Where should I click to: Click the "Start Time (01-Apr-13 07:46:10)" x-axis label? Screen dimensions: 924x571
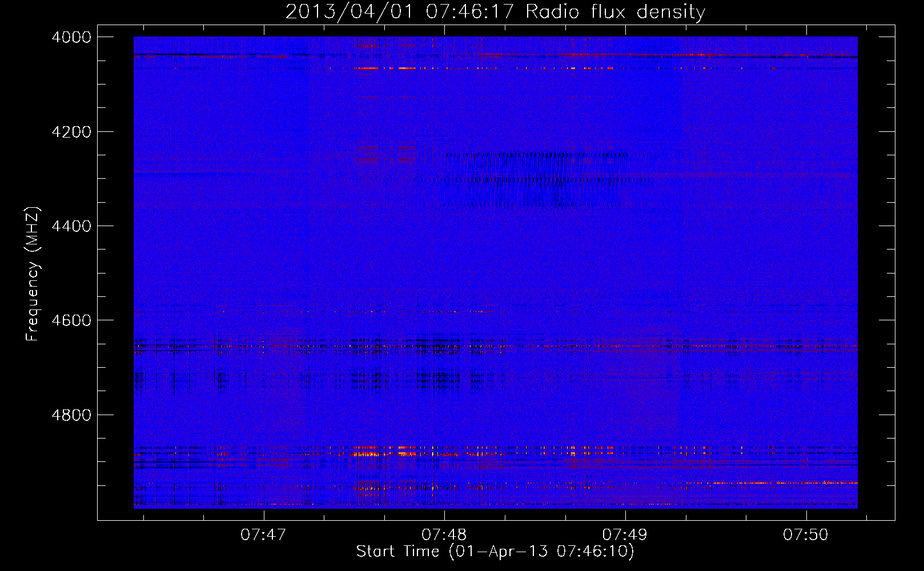point(496,552)
